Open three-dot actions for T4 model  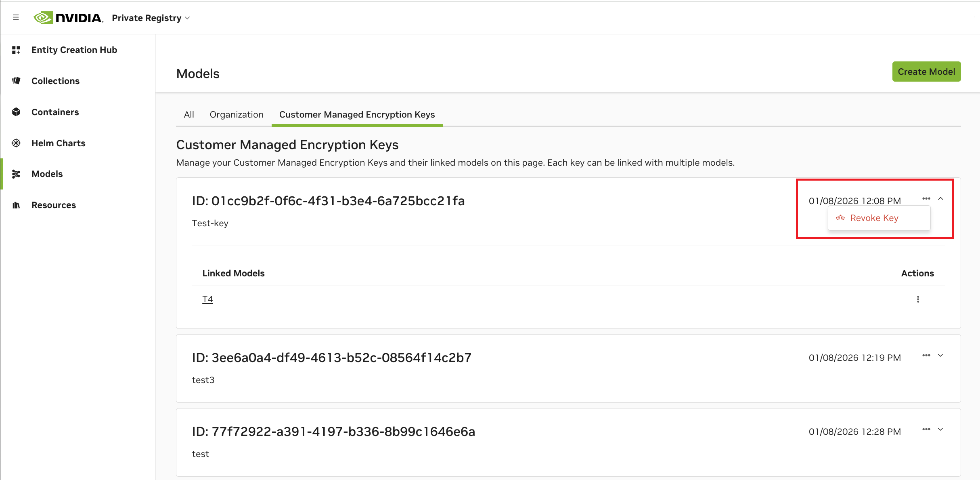click(x=918, y=299)
